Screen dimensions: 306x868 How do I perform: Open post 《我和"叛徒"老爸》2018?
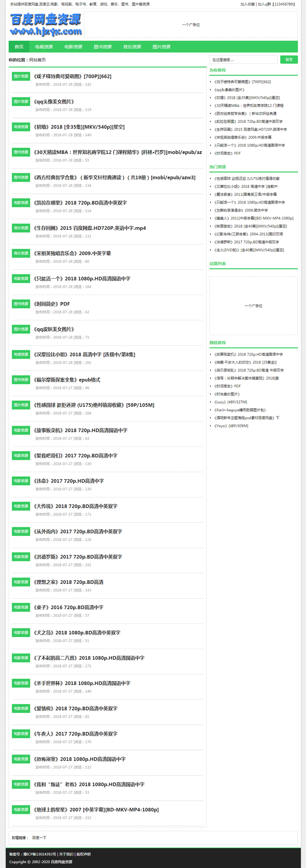89,785
